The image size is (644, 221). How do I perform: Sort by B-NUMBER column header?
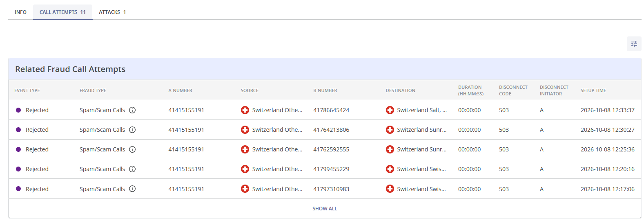pos(325,90)
